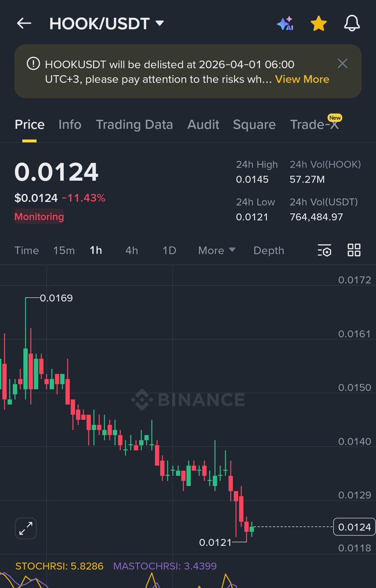Switch to the Info tab
Image resolution: width=376 pixels, height=588 pixels.
(x=70, y=124)
